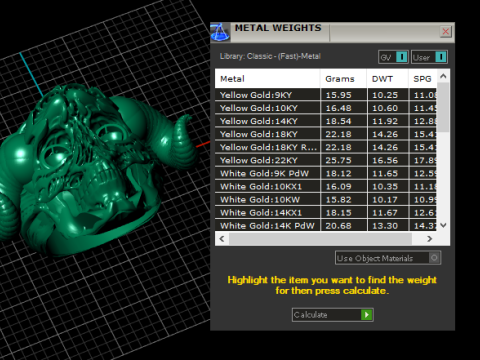This screenshot has width=480, height=360.
Task: Select the Yellow Gold:18KY R... row
Action: (326, 147)
